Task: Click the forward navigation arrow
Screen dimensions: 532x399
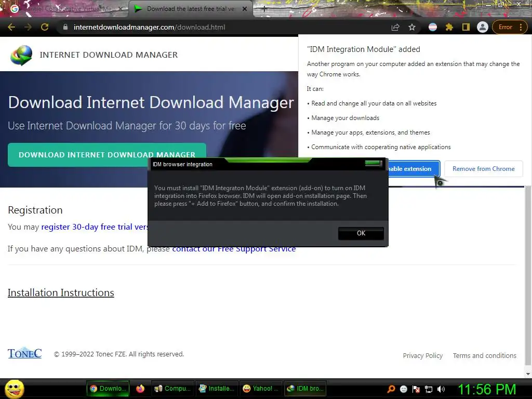Action: pos(28,27)
